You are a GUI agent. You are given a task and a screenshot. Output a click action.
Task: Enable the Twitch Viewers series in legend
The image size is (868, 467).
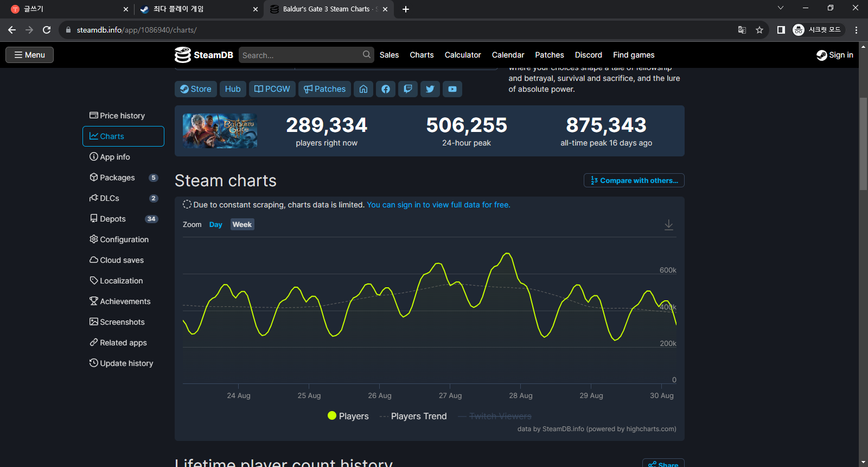495,416
